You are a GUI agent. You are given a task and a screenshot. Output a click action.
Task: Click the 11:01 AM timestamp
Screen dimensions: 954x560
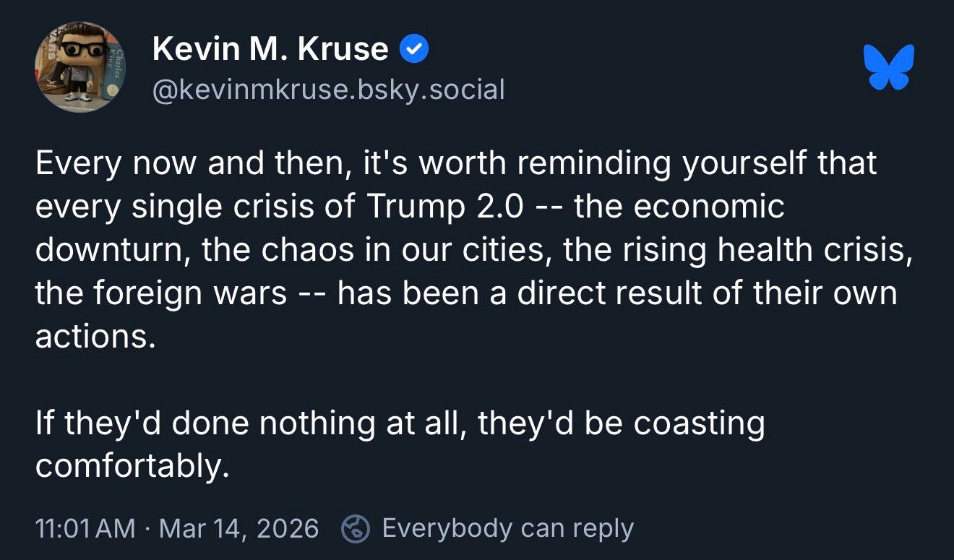85,528
